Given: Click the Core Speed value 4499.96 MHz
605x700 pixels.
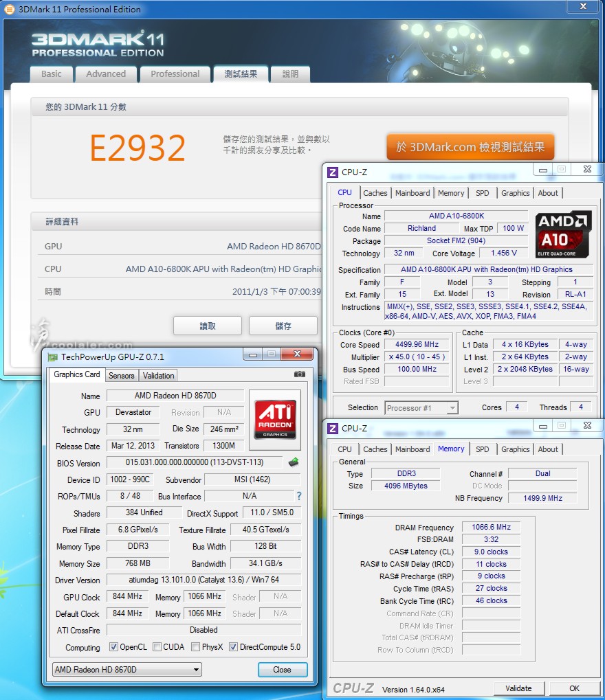Looking at the screenshot, I should (x=417, y=345).
